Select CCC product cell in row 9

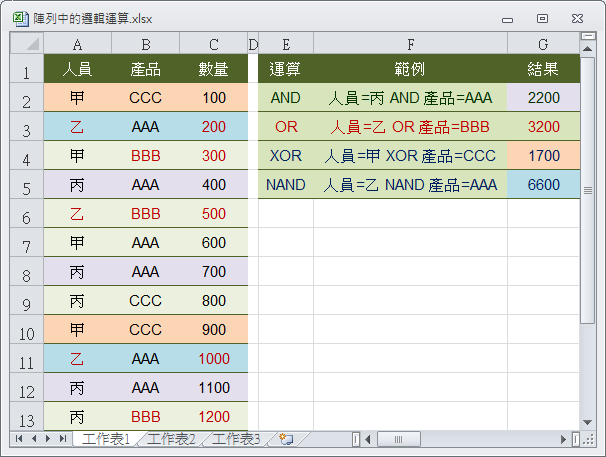coord(145,300)
